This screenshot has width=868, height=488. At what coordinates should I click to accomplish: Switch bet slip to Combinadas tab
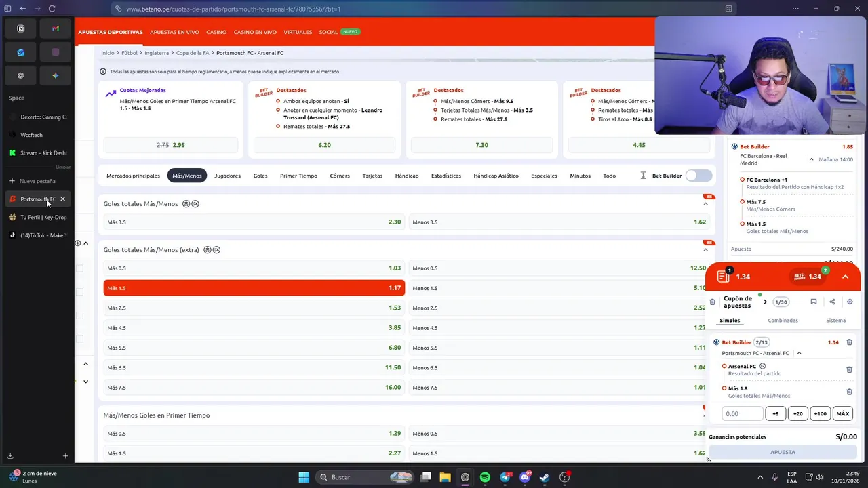click(x=783, y=321)
